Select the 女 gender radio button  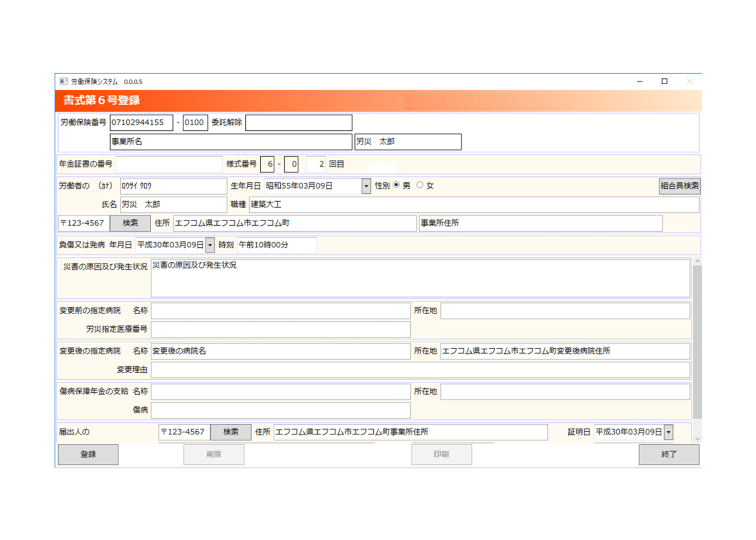[x=420, y=185]
